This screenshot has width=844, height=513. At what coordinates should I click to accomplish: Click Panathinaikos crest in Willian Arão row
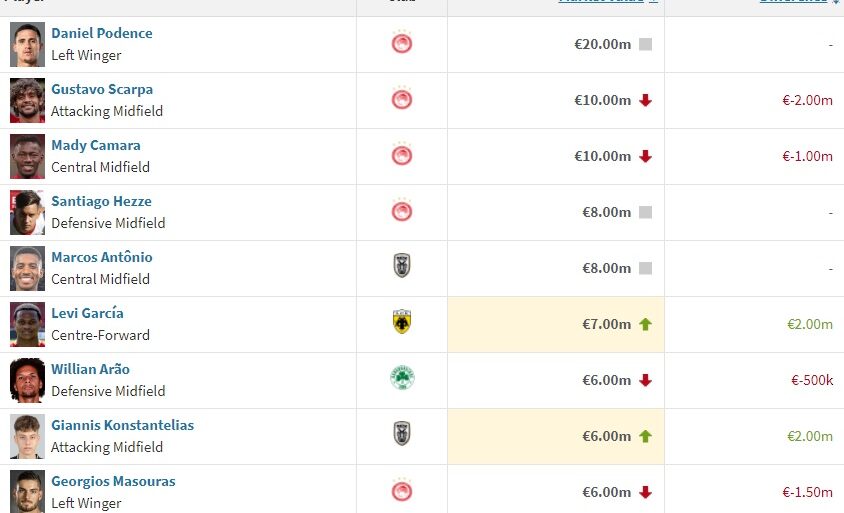coord(402,378)
